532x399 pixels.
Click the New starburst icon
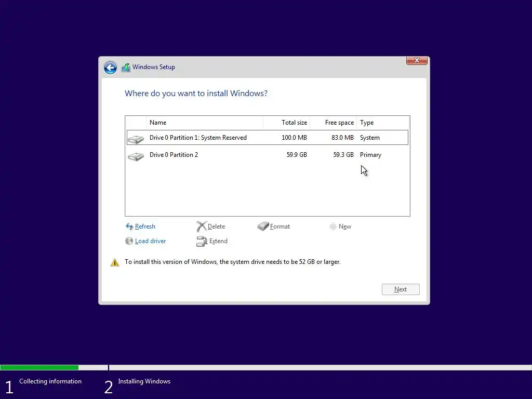pos(333,227)
